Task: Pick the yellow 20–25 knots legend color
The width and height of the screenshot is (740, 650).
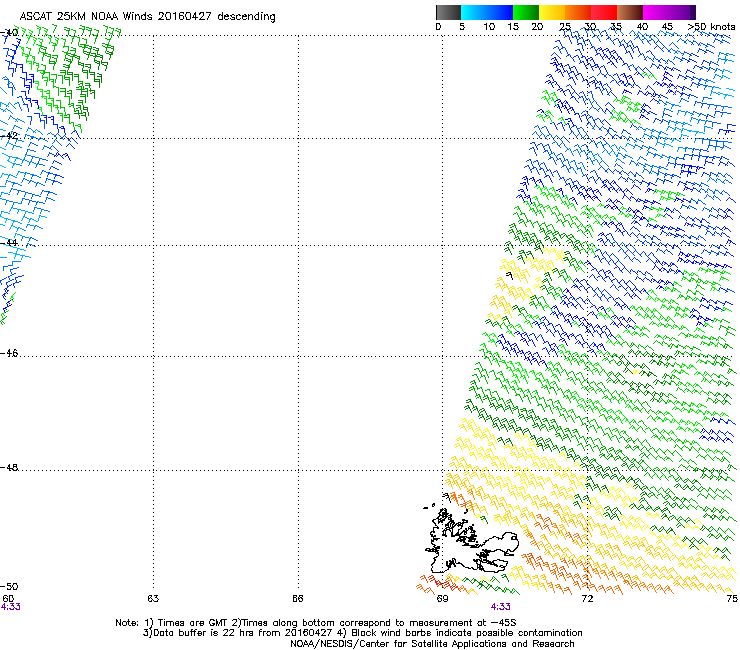Action: [552, 12]
